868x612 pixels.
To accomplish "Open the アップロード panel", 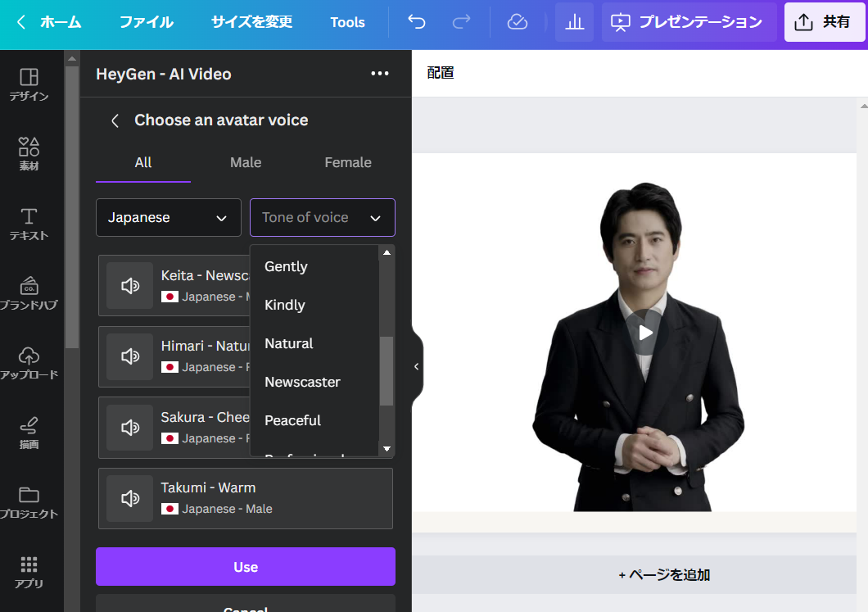I will (x=29, y=363).
